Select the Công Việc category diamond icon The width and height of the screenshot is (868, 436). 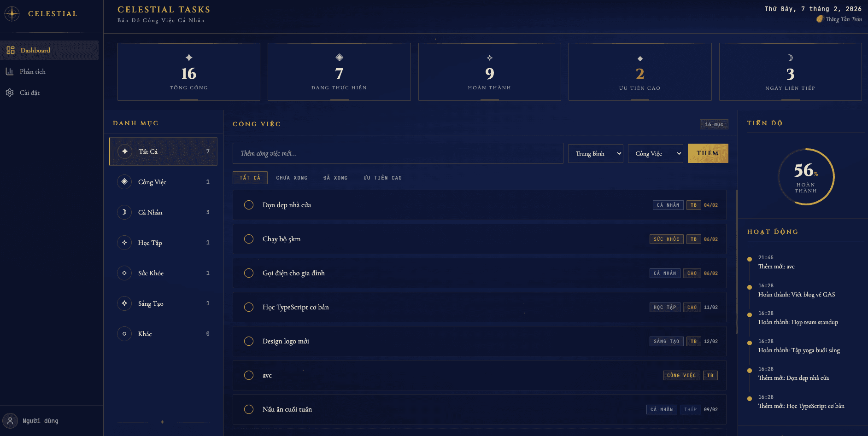[x=124, y=182]
